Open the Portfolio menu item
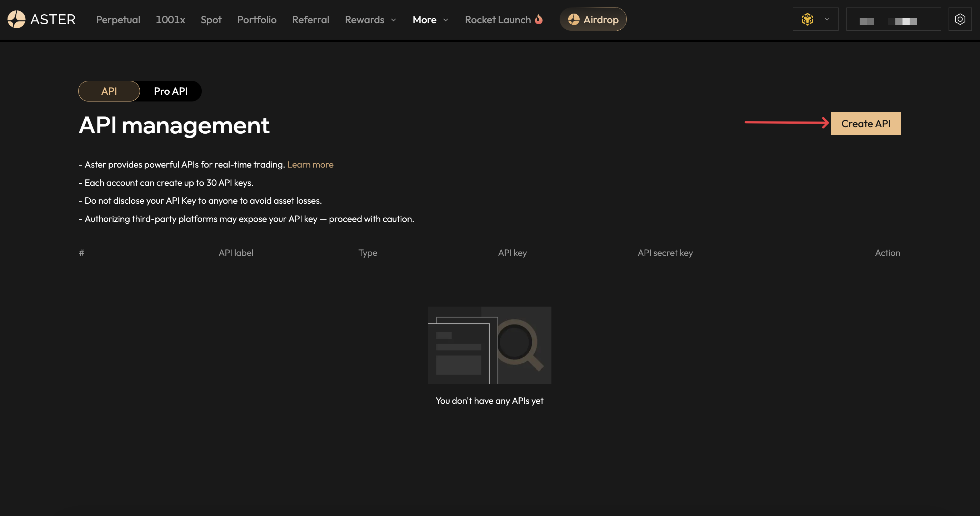This screenshot has width=980, height=516. pyautogui.click(x=257, y=20)
